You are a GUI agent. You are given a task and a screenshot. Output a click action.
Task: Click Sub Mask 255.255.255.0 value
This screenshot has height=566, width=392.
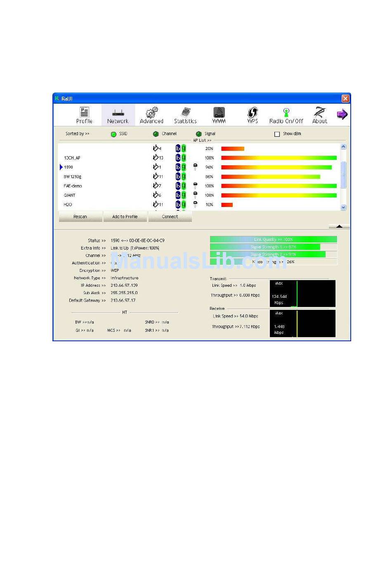[x=124, y=293]
